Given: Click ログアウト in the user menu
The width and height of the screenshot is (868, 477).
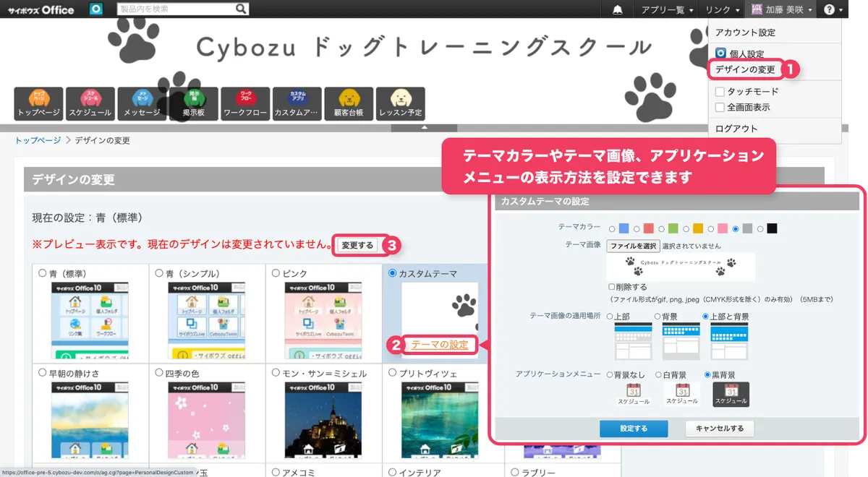Looking at the screenshot, I should 736,129.
